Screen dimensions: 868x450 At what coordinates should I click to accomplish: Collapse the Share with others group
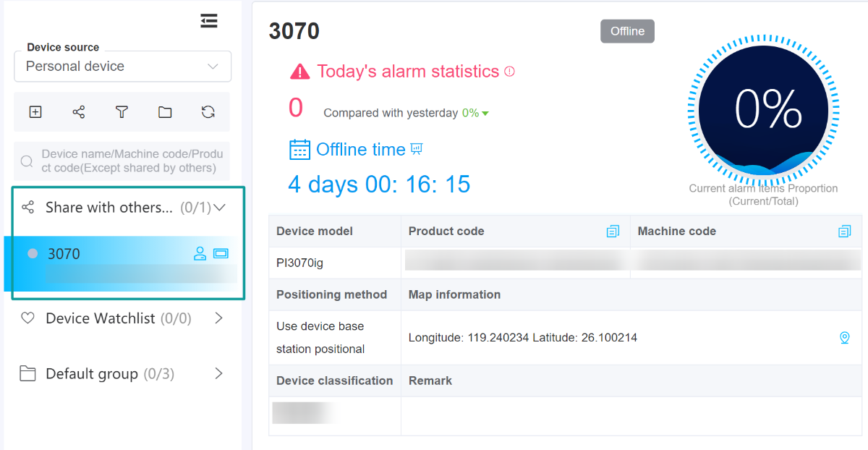coord(220,208)
